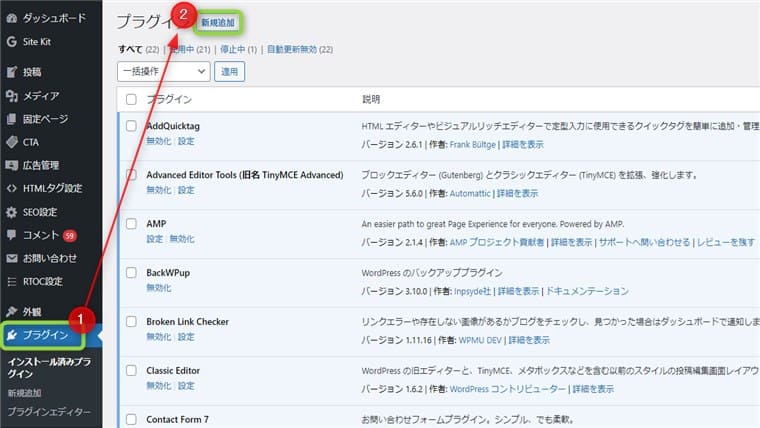Screen dimensions: 760x428
Task: Click the Dashboard gauge icon in sidebar
Action: point(12,18)
